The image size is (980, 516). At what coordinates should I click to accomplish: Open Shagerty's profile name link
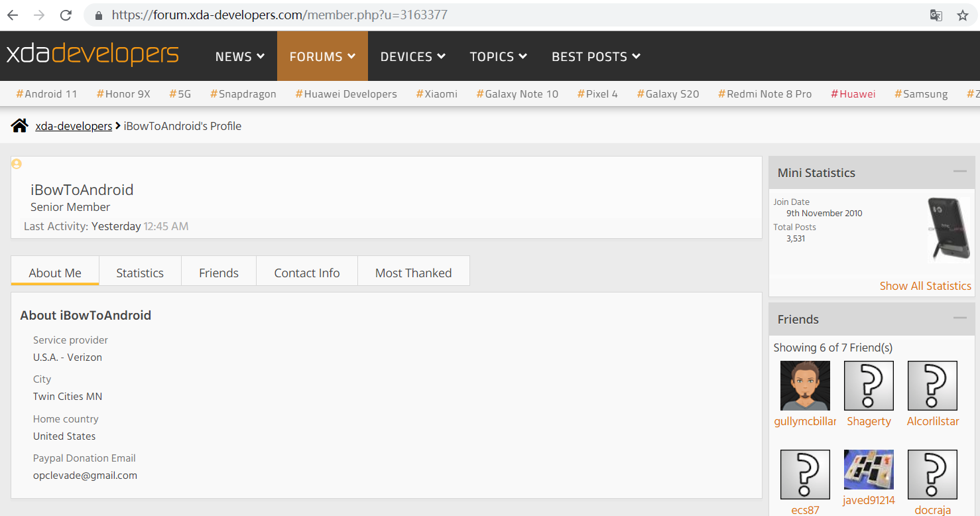tap(869, 421)
